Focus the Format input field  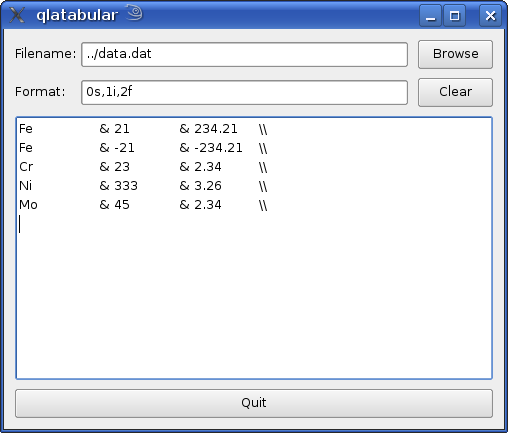pyautogui.click(x=244, y=92)
